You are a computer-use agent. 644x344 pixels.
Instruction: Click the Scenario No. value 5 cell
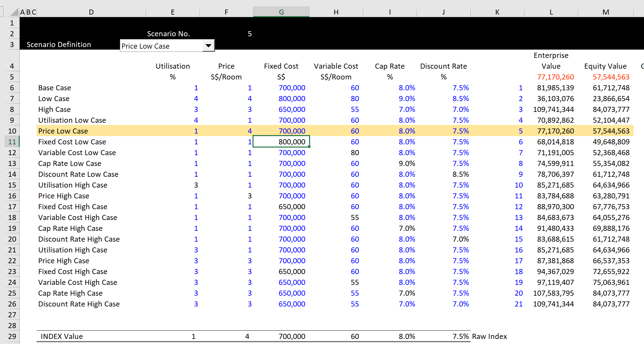point(249,33)
